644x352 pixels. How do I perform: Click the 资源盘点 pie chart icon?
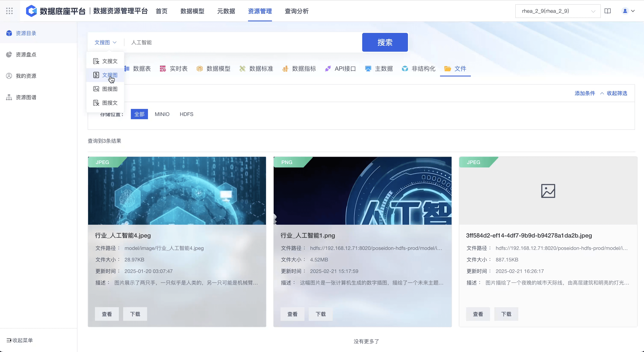coord(9,54)
